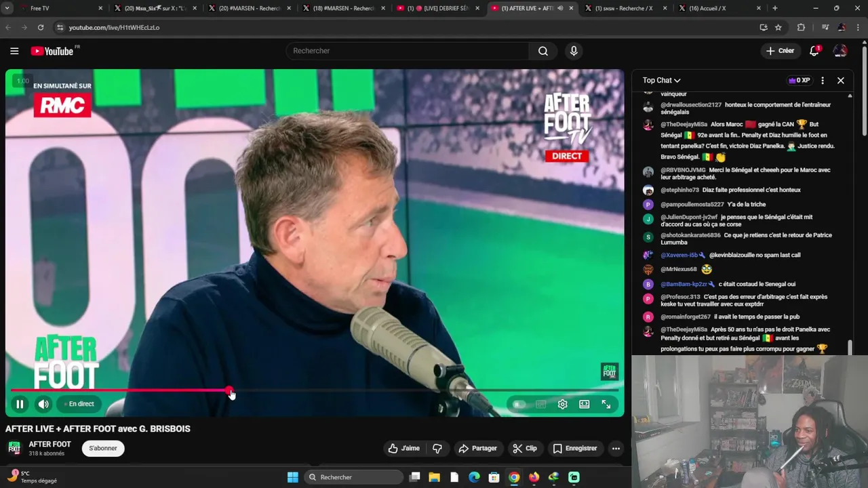Open media controls icon in Chrome toolbar
The width and height of the screenshot is (868, 488).
click(x=825, y=27)
